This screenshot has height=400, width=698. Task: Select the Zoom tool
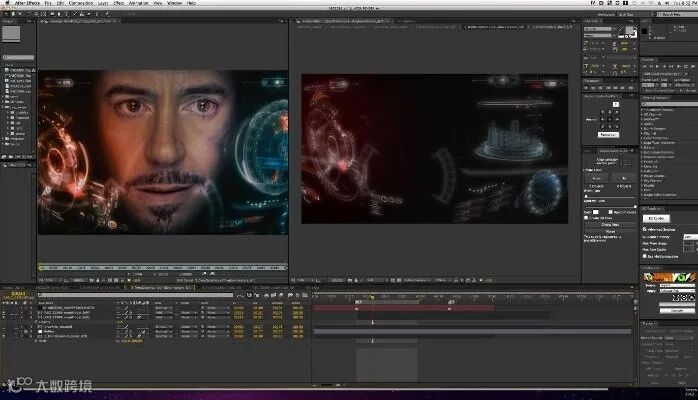click(20, 14)
